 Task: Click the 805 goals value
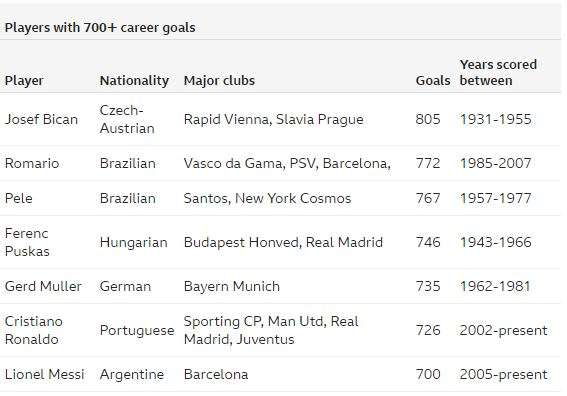click(428, 119)
